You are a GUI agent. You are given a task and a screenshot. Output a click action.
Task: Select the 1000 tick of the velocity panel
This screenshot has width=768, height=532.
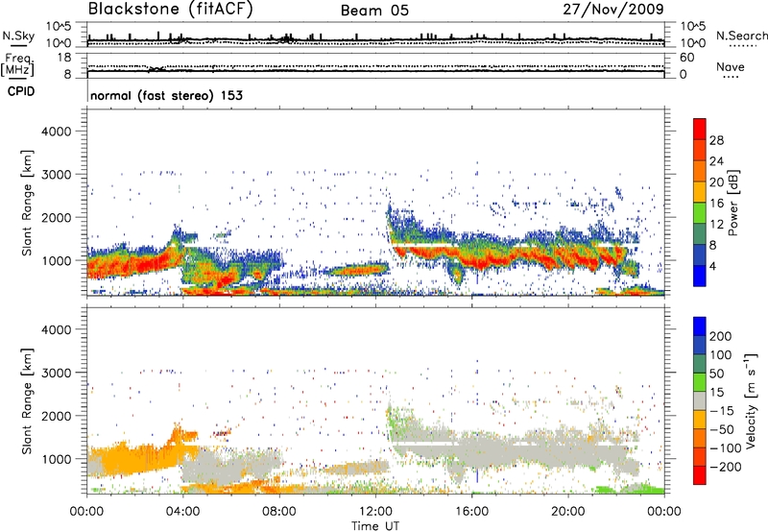(x=56, y=459)
